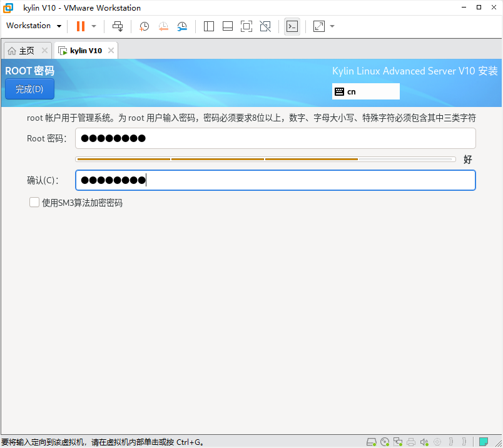Send Ctrl+Alt+Del to the VM
The height and width of the screenshot is (448, 503).
point(118,26)
